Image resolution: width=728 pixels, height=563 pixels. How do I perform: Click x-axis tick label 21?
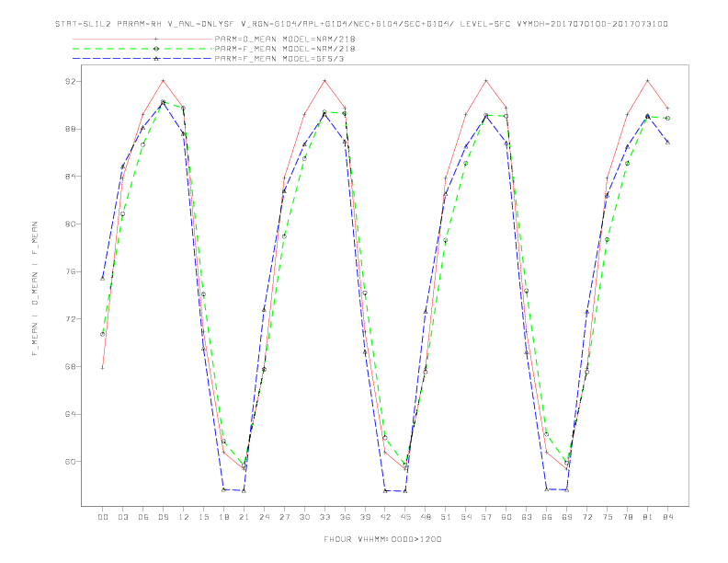[x=244, y=517]
